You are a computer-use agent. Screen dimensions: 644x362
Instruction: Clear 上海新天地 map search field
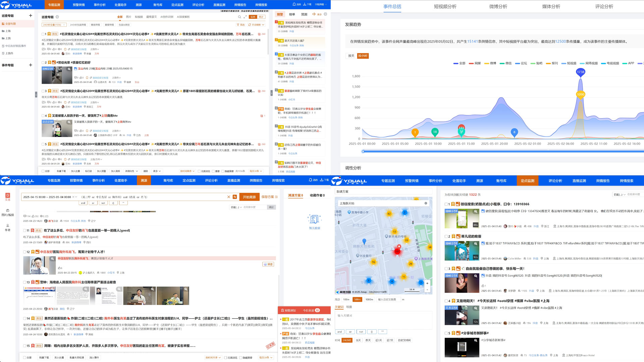coord(426,203)
